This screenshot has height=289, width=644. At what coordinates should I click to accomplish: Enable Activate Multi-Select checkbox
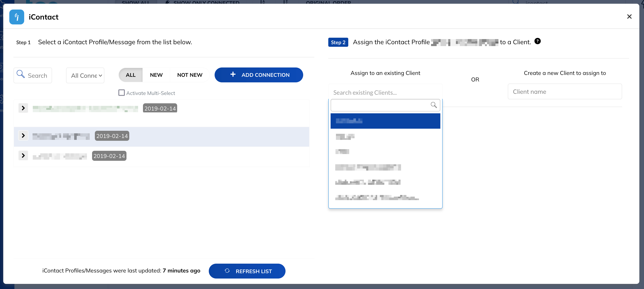[122, 93]
